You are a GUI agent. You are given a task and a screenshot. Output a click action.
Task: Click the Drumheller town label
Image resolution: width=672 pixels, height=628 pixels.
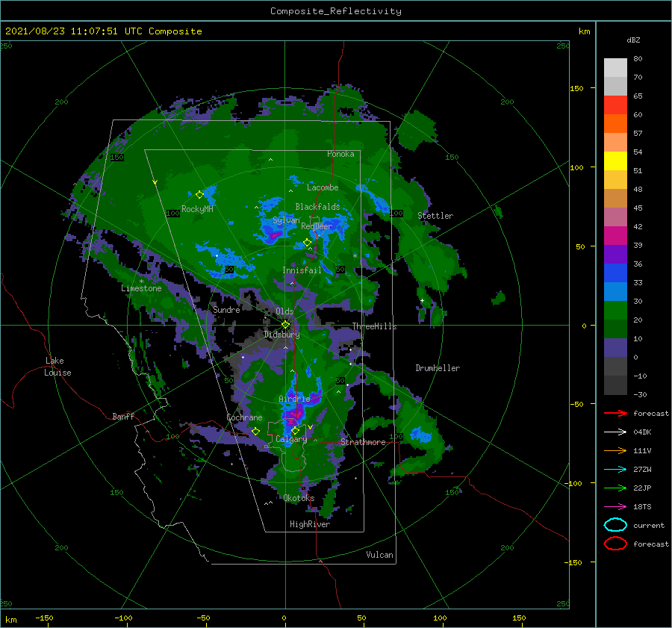[x=438, y=368]
